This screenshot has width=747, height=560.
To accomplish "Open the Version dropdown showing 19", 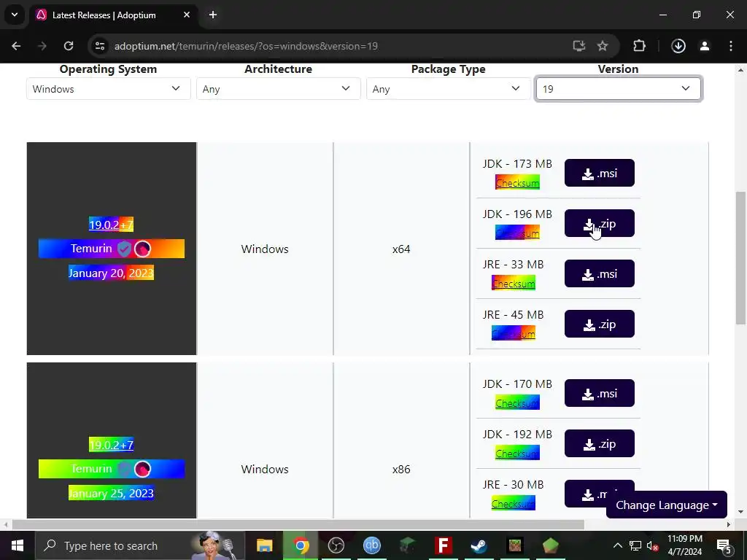I will click(619, 88).
